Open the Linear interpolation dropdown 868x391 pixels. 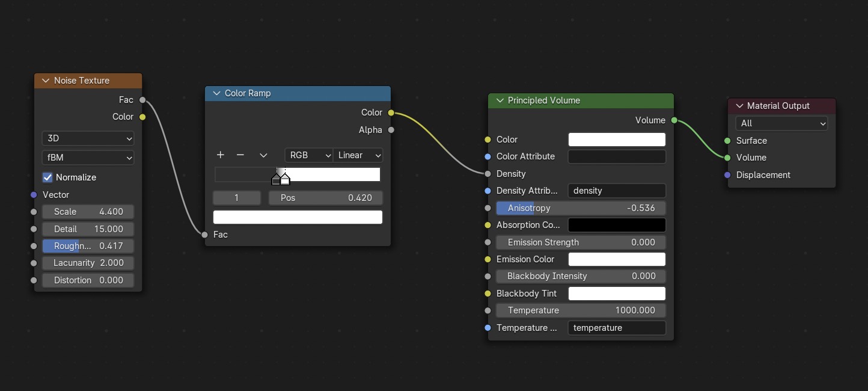[x=358, y=155]
